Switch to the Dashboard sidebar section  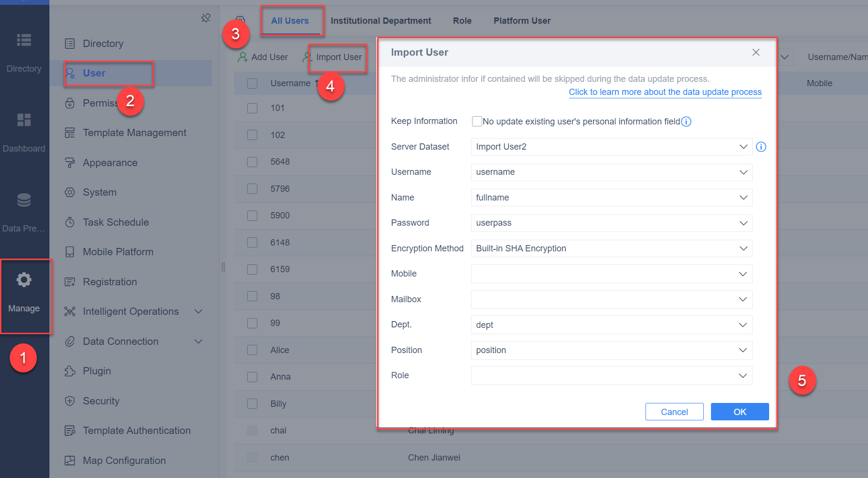coord(24,132)
